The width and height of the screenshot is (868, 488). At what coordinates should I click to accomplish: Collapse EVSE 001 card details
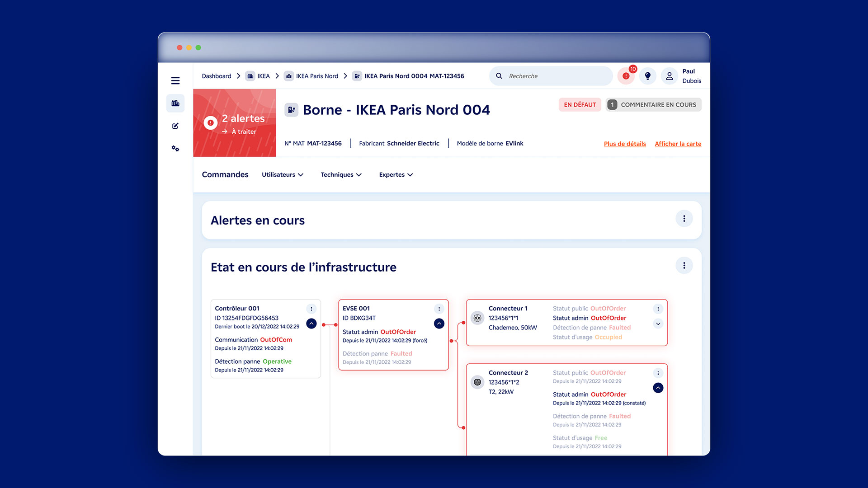coord(439,324)
